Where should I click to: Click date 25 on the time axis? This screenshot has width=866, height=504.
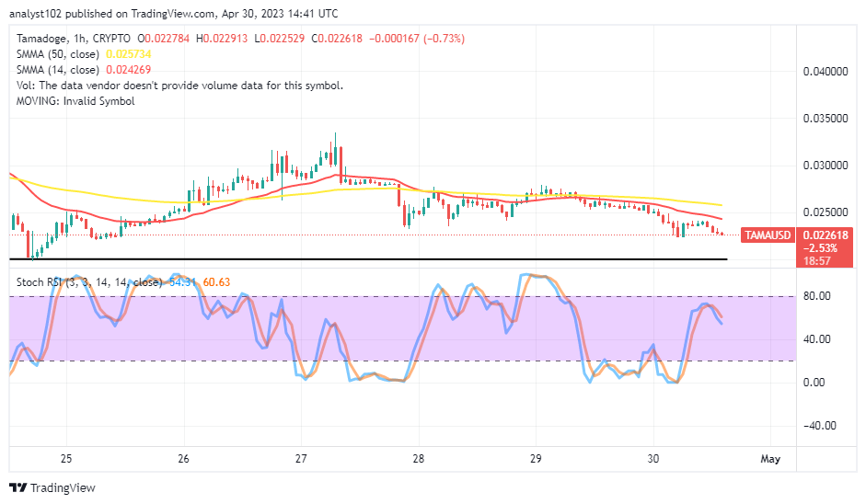[x=66, y=459]
